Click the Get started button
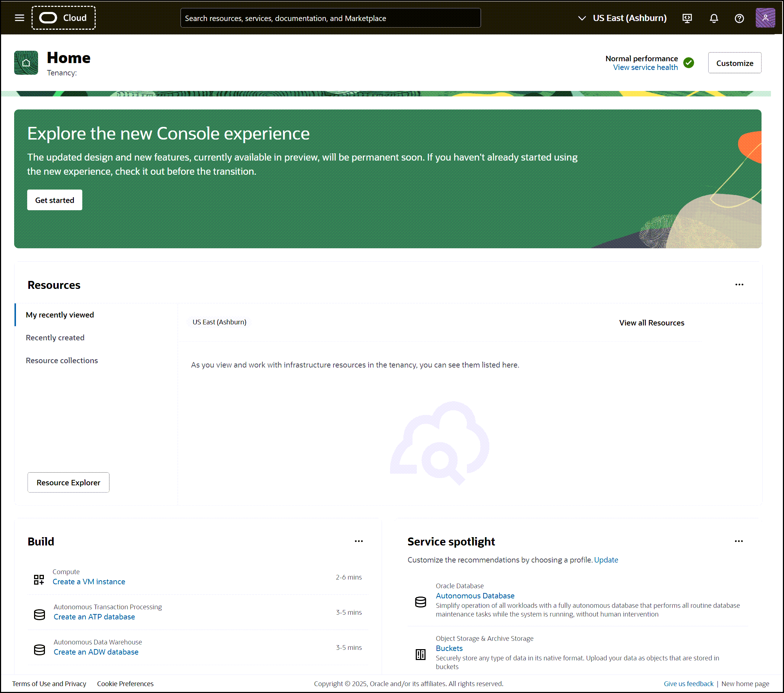 coord(54,200)
